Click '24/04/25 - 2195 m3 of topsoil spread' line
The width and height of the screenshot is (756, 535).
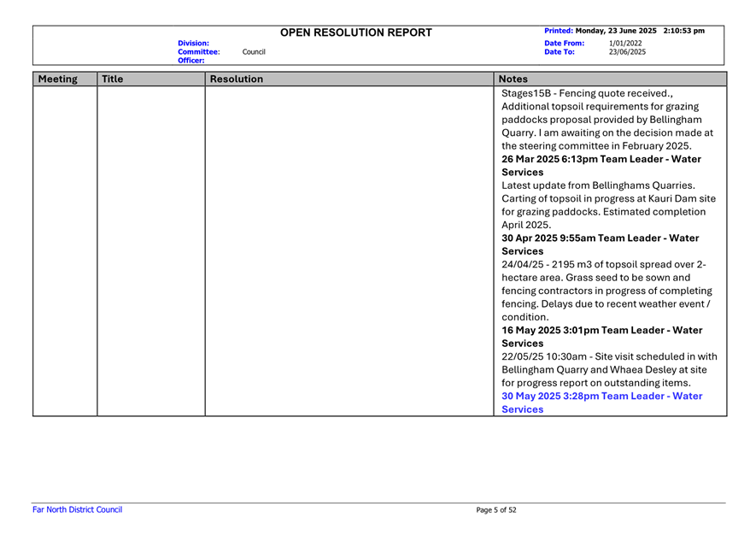(604, 264)
